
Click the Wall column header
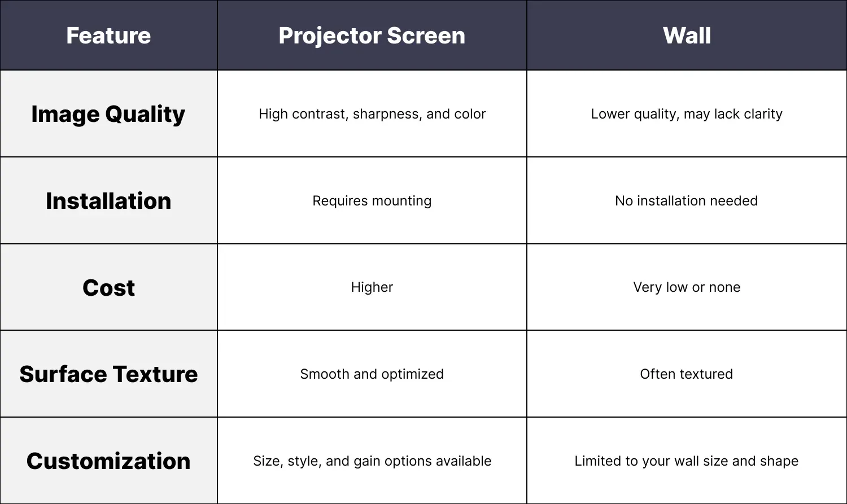(x=687, y=36)
